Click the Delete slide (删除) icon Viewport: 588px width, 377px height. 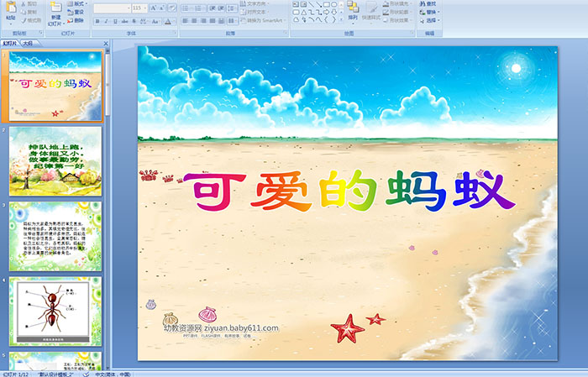pyautogui.click(x=78, y=21)
